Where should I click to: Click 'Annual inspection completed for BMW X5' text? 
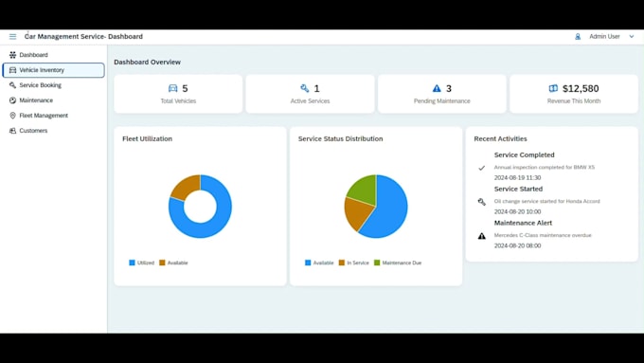click(545, 168)
